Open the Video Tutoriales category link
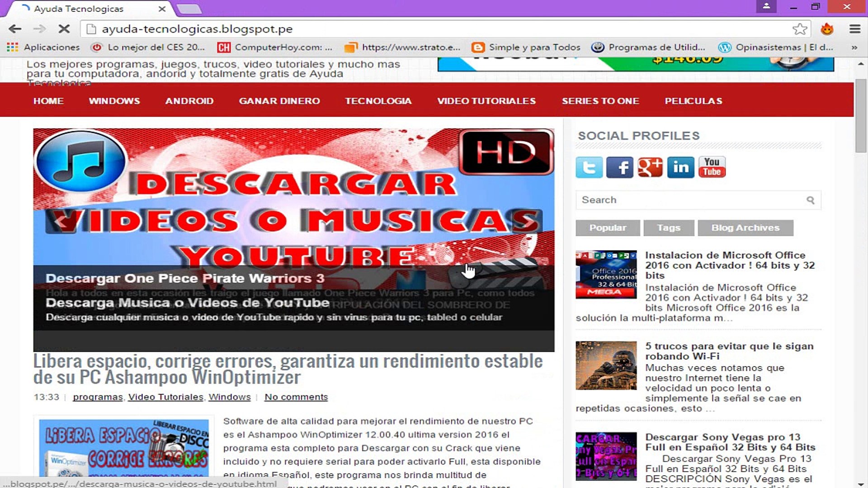 pos(165,397)
